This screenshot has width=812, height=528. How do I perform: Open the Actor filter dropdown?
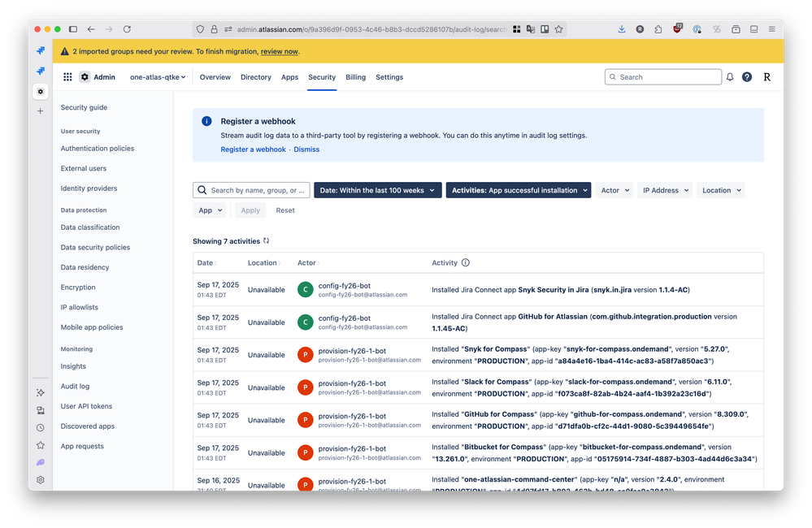614,190
